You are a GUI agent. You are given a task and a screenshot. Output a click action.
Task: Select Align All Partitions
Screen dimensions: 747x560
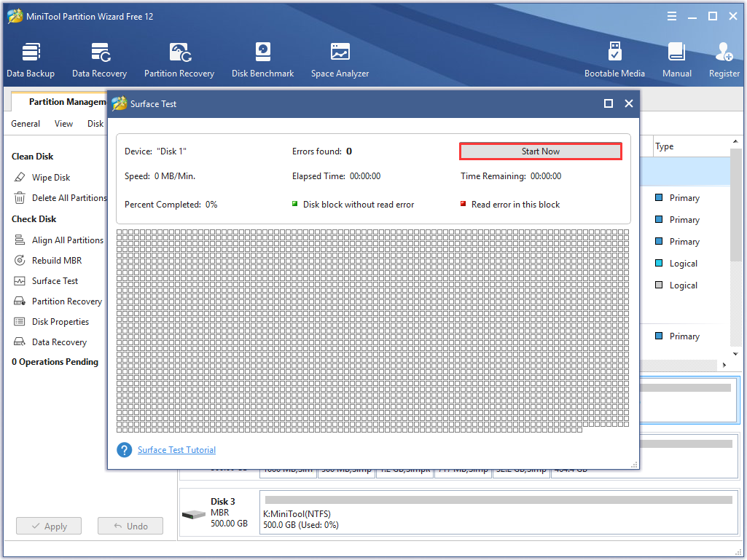click(x=58, y=240)
